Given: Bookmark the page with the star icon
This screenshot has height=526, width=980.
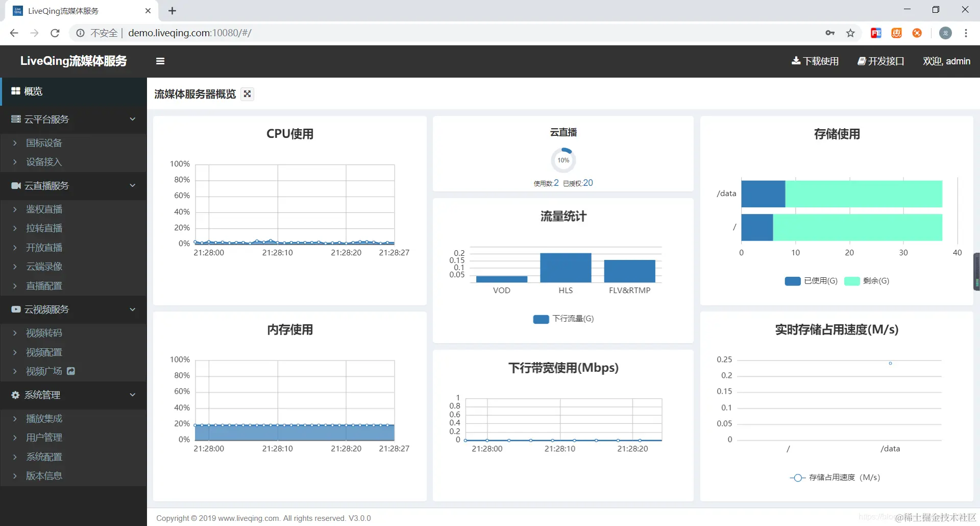Looking at the screenshot, I should point(850,33).
